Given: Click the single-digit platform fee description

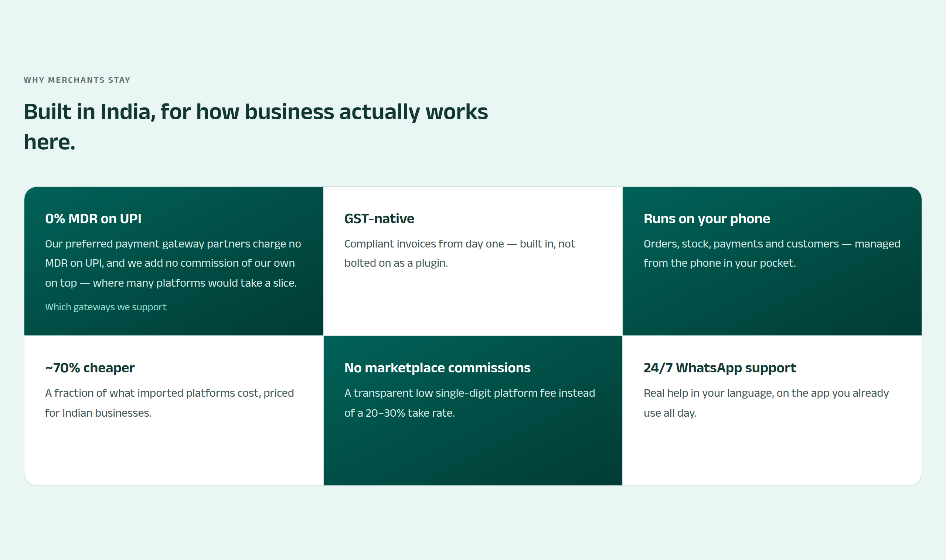Looking at the screenshot, I should click(x=470, y=403).
